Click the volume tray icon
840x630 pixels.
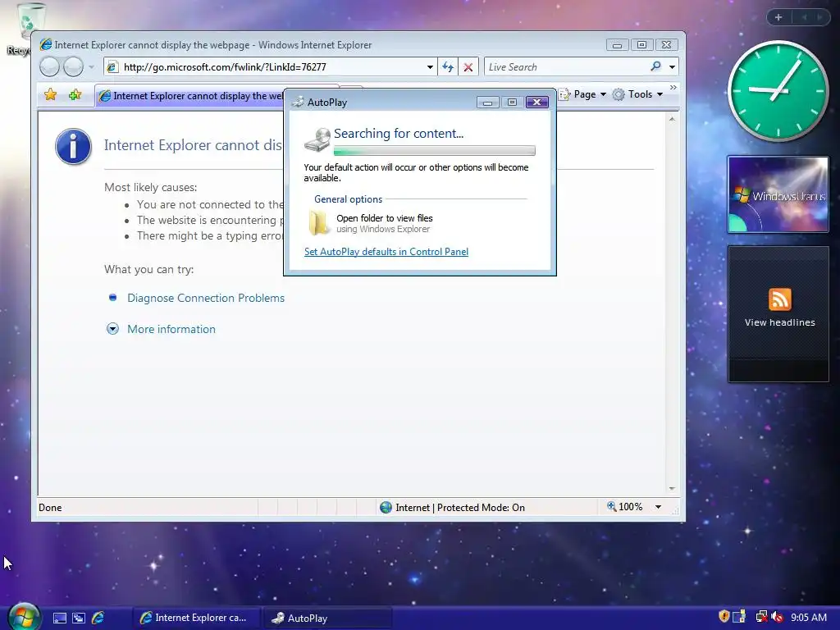[777, 617]
